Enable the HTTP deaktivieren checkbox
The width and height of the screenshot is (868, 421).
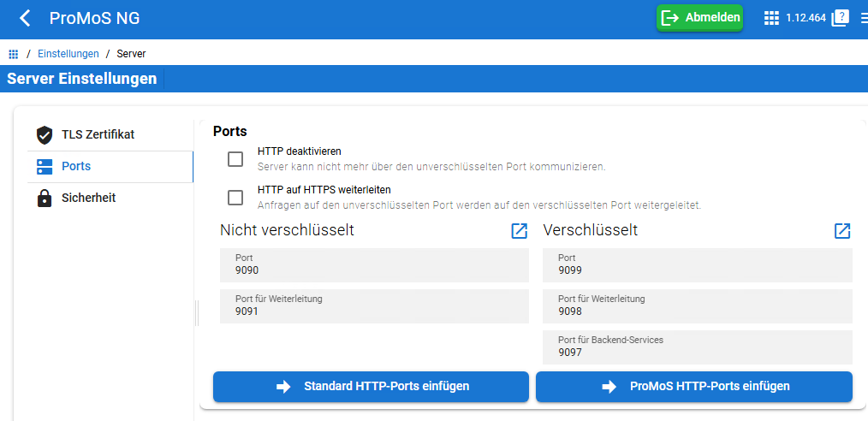click(235, 159)
